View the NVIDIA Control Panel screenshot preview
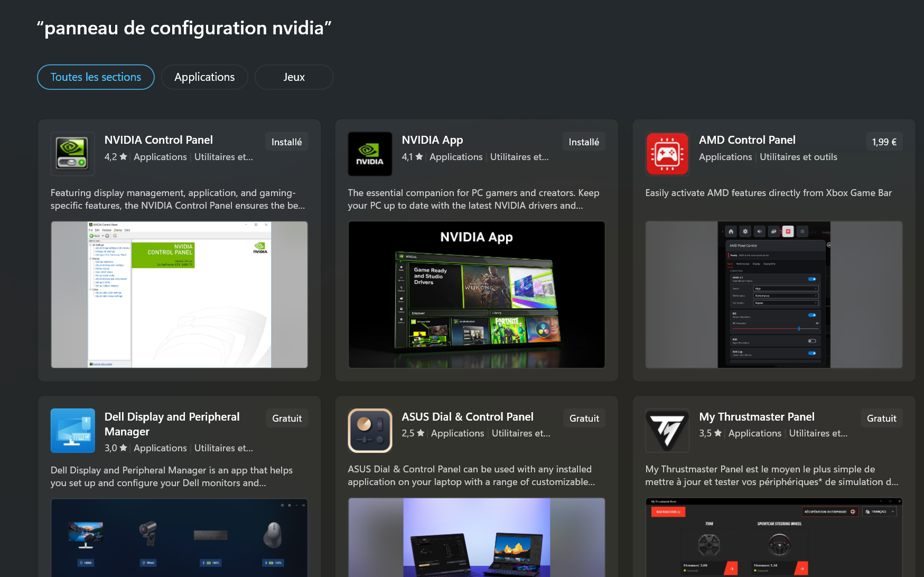 [x=180, y=294]
